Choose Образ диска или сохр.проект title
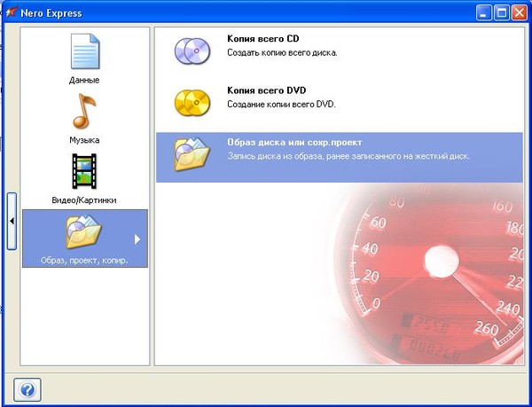Screen dimensions: 532x407 tap(294, 142)
